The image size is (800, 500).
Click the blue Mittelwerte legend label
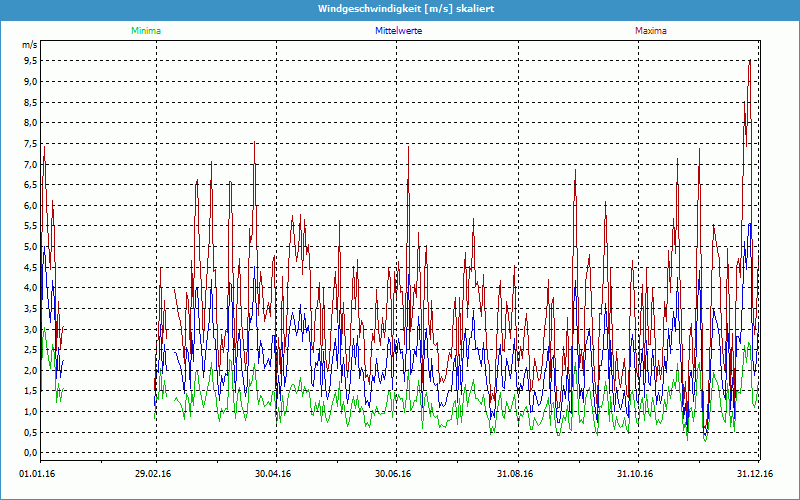coord(399,31)
